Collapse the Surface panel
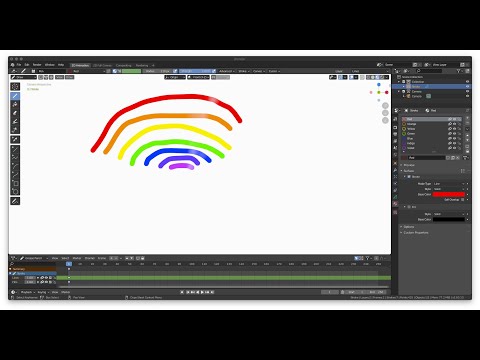Viewport: 480px width, 360px height. [409, 171]
